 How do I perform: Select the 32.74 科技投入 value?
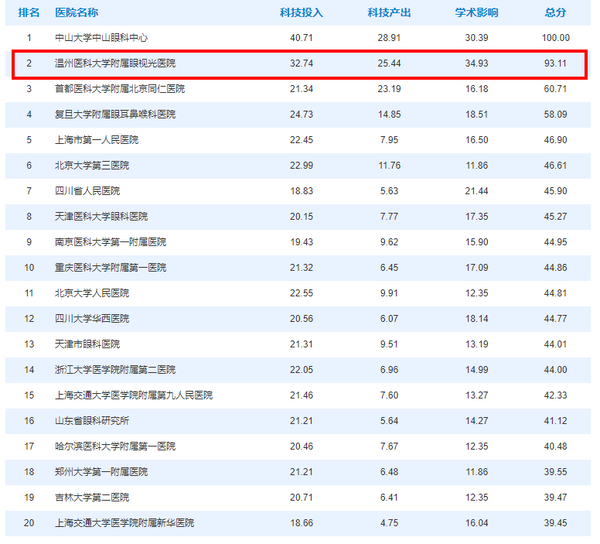[x=302, y=63]
